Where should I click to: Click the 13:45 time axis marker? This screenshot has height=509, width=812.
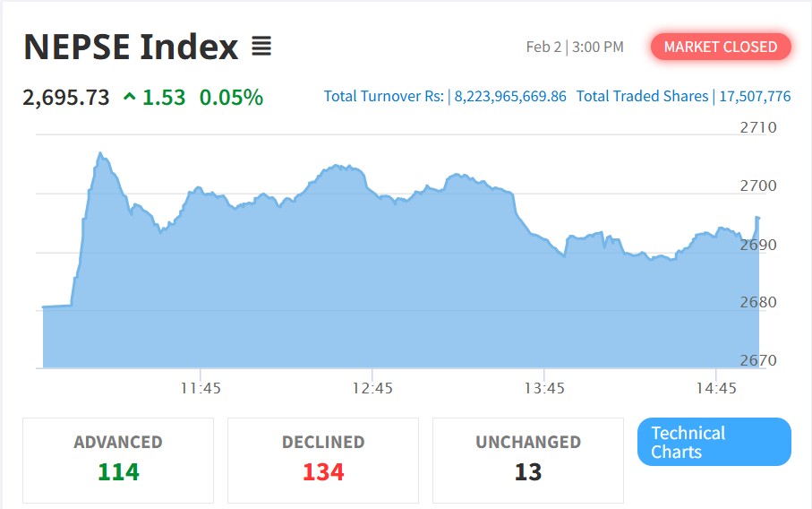tap(544, 388)
